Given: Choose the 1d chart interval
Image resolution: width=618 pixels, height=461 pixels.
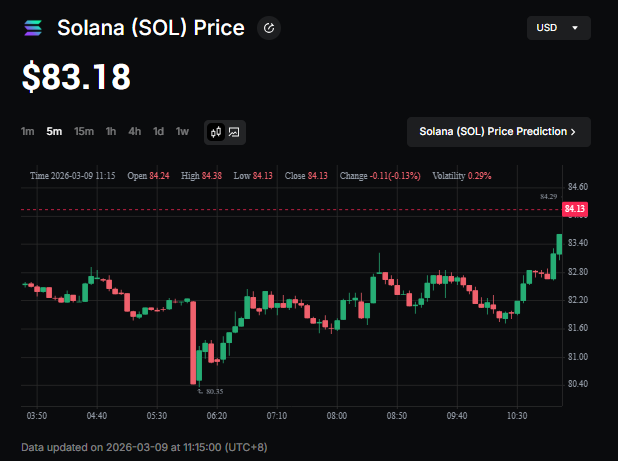Looking at the screenshot, I should coord(158,131).
